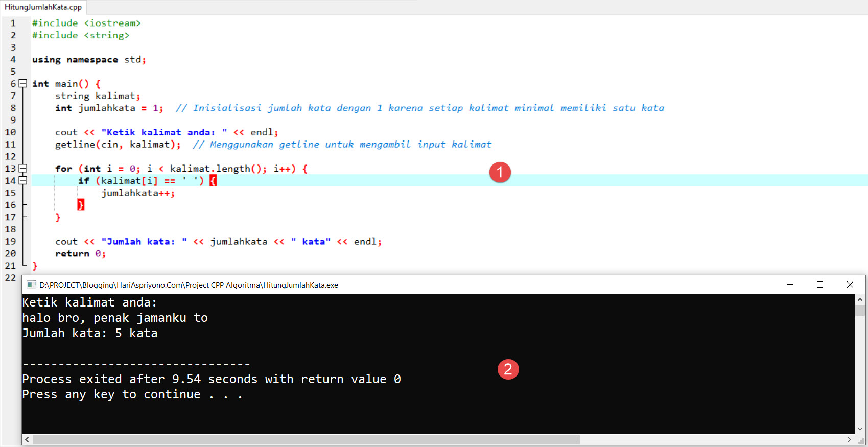Select the HitungJumlahKata.cpp editor tab
This screenshot has width=868, height=447.
coord(43,7)
